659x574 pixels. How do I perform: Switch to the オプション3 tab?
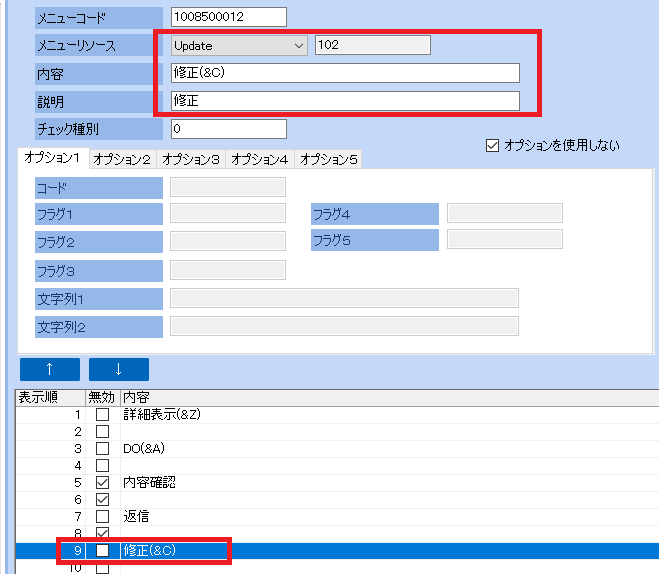191,159
